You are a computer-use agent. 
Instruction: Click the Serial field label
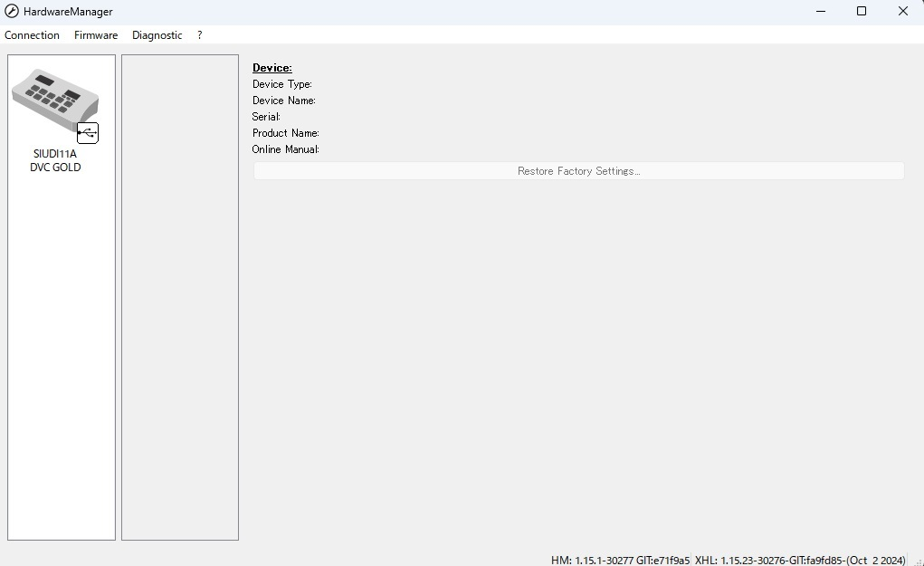[x=266, y=117]
